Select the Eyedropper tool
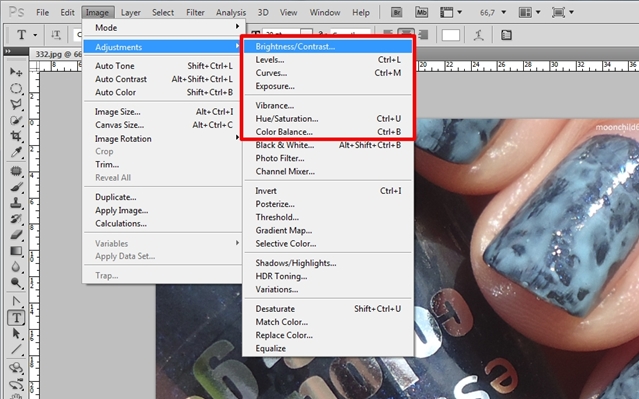The image size is (639, 399). pos(16,152)
